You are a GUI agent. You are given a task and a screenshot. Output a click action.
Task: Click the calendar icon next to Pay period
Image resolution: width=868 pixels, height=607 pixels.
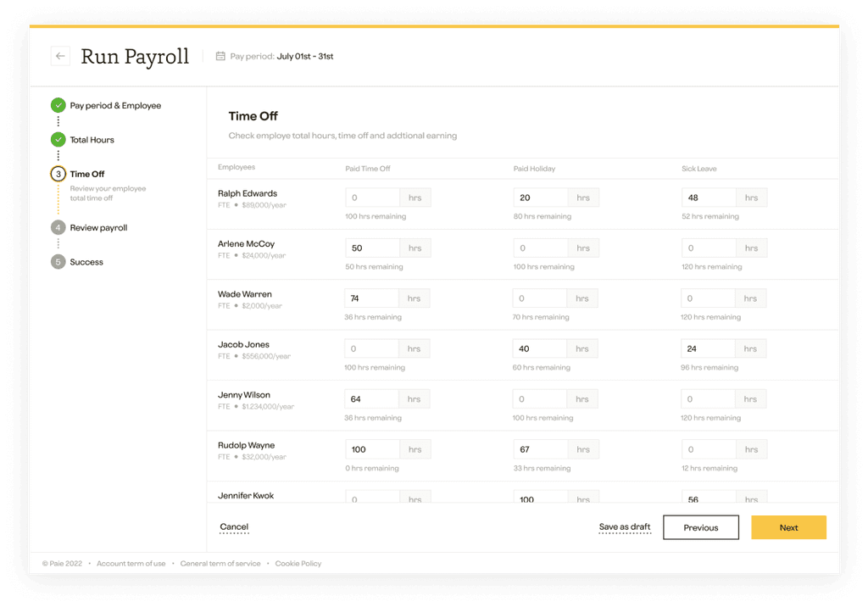click(220, 56)
